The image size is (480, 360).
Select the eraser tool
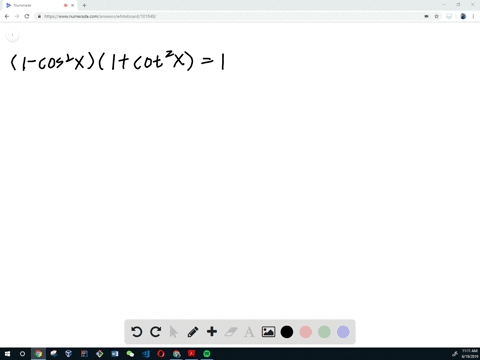[x=231, y=332]
